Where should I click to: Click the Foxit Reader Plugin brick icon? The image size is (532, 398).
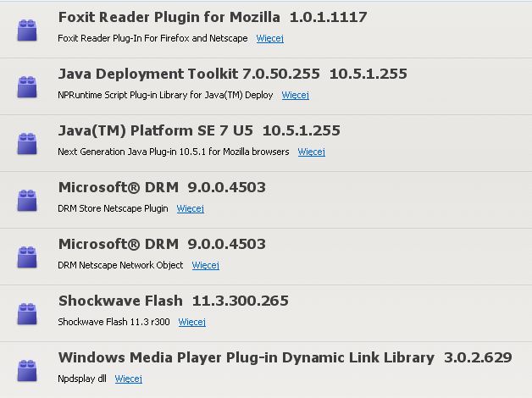click(27, 30)
